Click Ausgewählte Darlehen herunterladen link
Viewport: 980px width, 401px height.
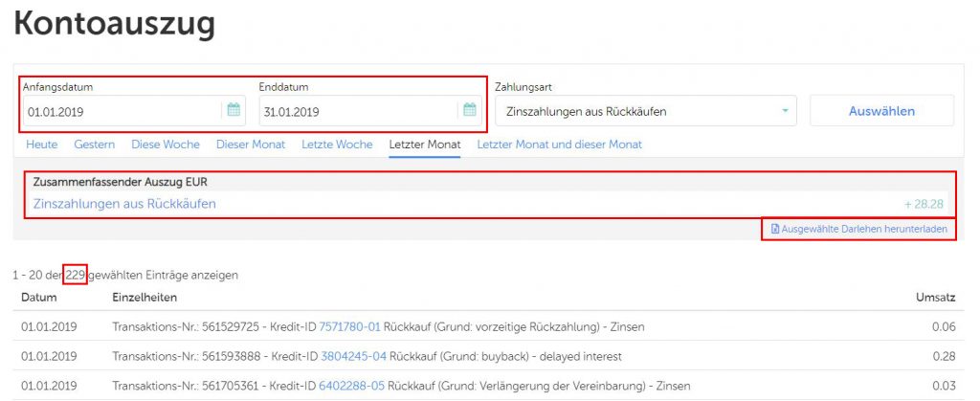[865, 231]
